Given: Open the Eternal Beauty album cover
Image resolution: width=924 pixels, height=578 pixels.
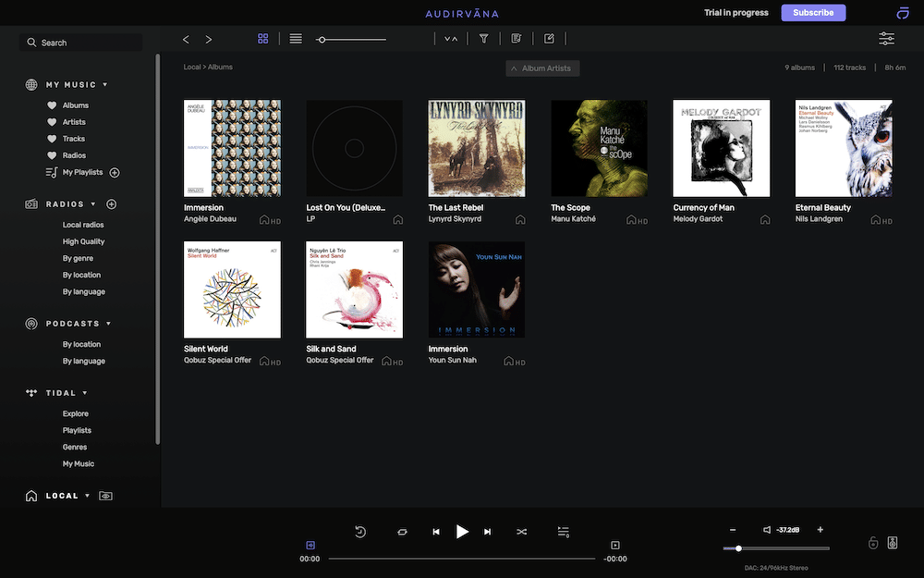Looking at the screenshot, I should coord(844,148).
